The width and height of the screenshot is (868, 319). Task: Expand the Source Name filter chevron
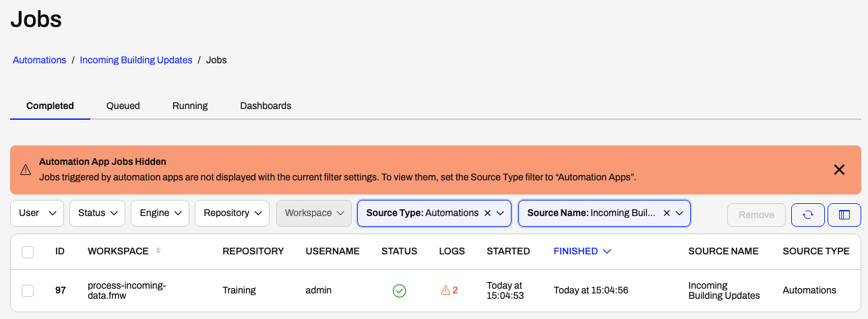tap(679, 213)
